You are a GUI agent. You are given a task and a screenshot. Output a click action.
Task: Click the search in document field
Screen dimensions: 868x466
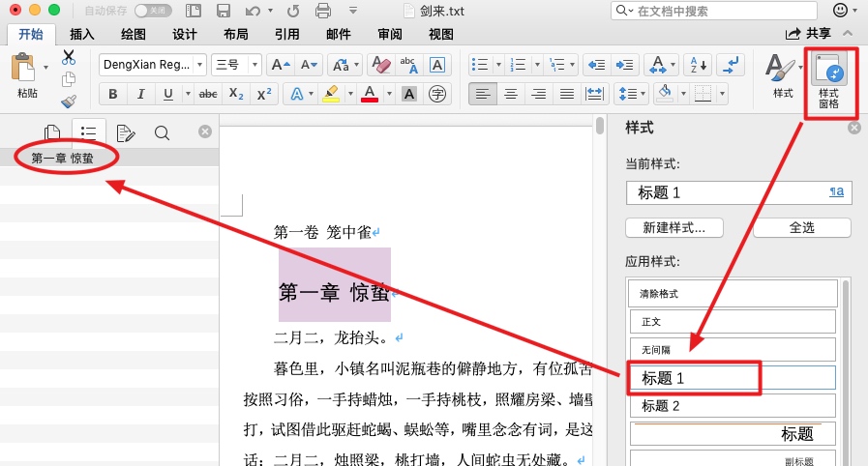click(x=714, y=11)
